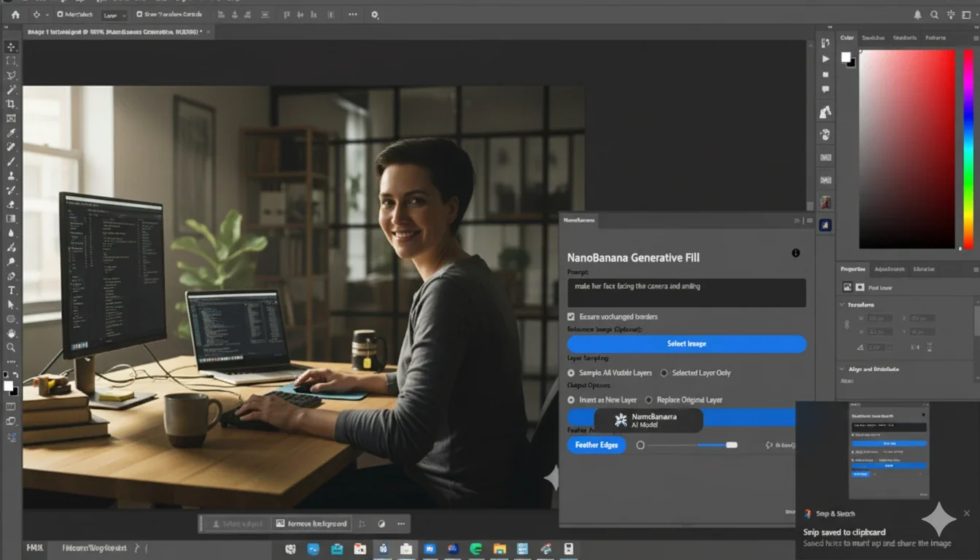Choose the 'Replace Original Layer' radio option
The width and height of the screenshot is (980, 560).
649,400
